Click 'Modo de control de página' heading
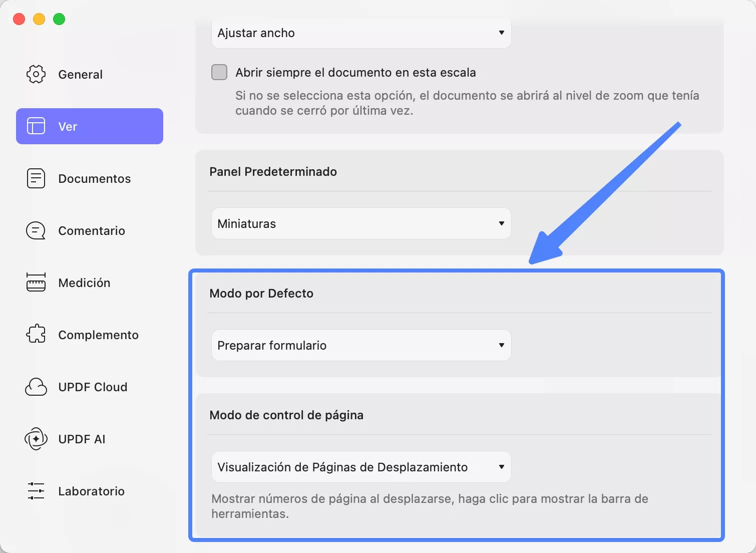Image resolution: width=756 pixels, height=553 pixels. point(286,415)
